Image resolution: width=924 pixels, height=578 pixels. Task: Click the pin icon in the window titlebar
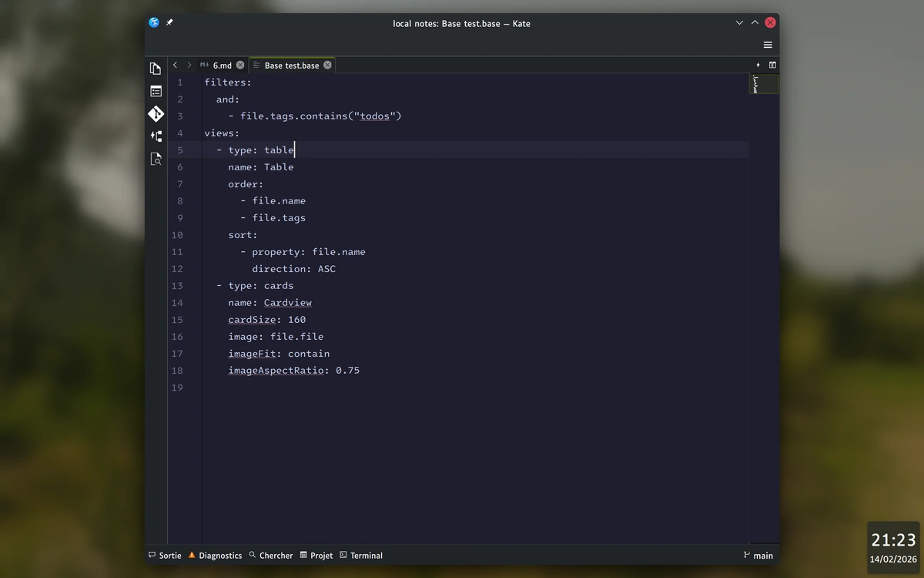point(169,22)
